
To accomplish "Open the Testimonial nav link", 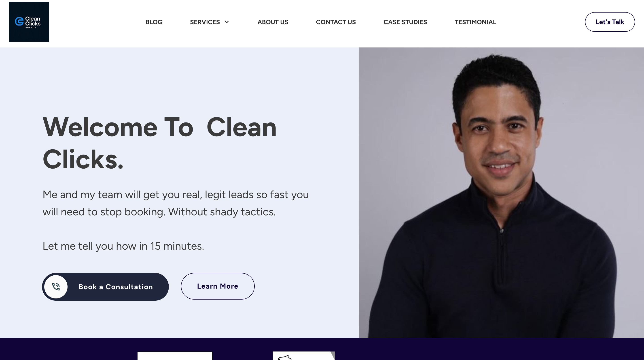I will pos(475,22).
